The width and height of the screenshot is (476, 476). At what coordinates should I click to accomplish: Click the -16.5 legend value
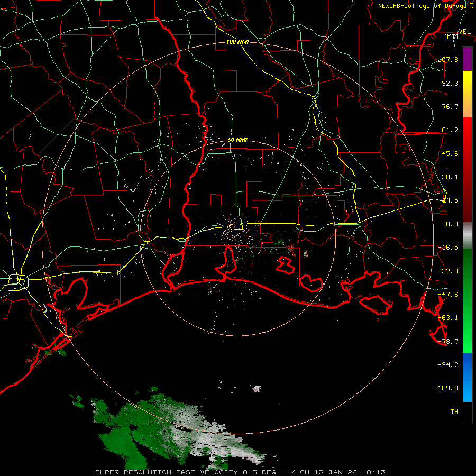[x=448, y=248]
